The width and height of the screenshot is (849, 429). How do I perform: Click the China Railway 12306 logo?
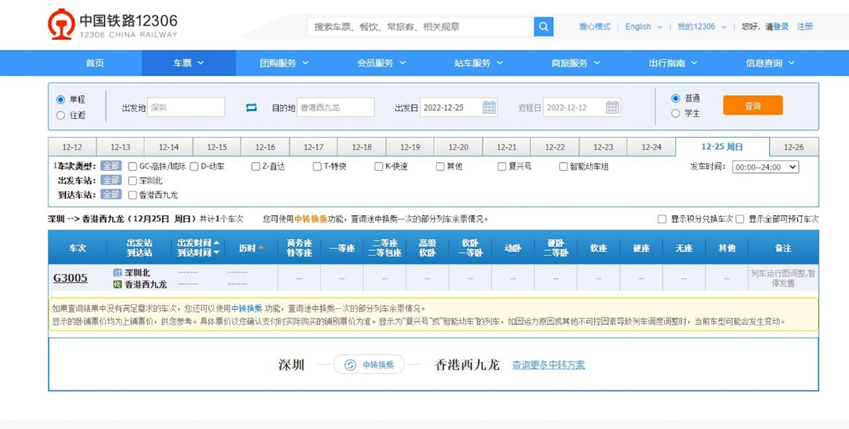pos(114,25)
